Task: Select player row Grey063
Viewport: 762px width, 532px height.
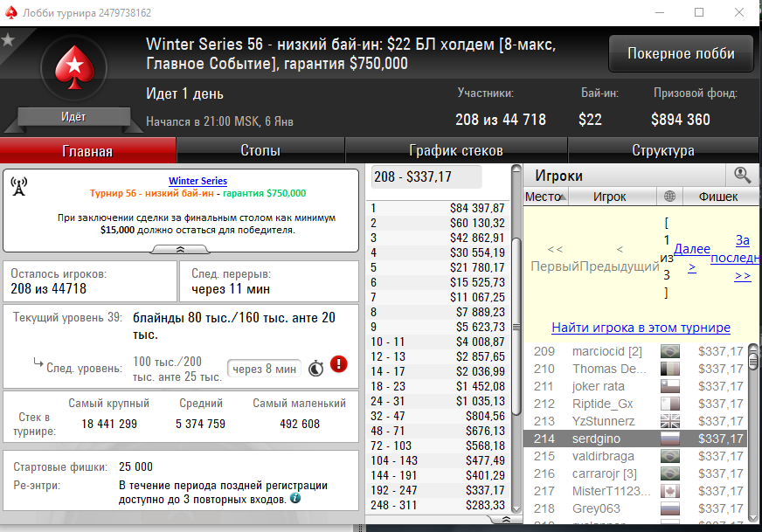Action: [x=635, y=508]
